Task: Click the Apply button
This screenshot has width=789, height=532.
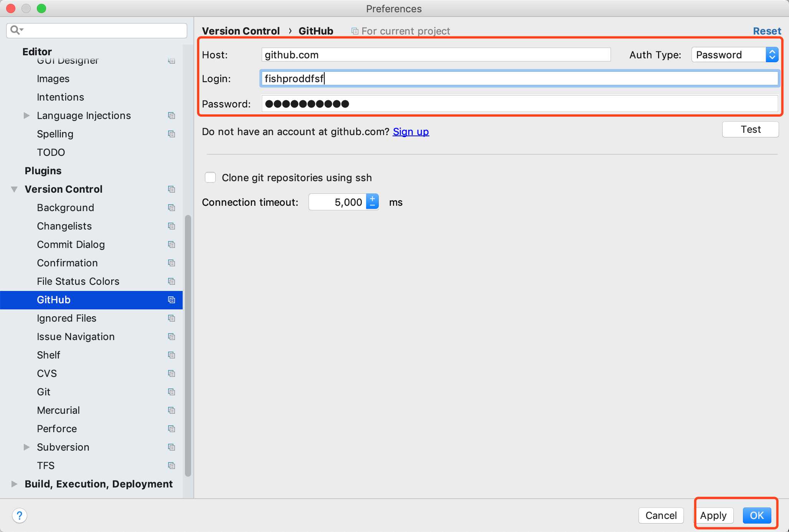Action: (x=713, y=515)
